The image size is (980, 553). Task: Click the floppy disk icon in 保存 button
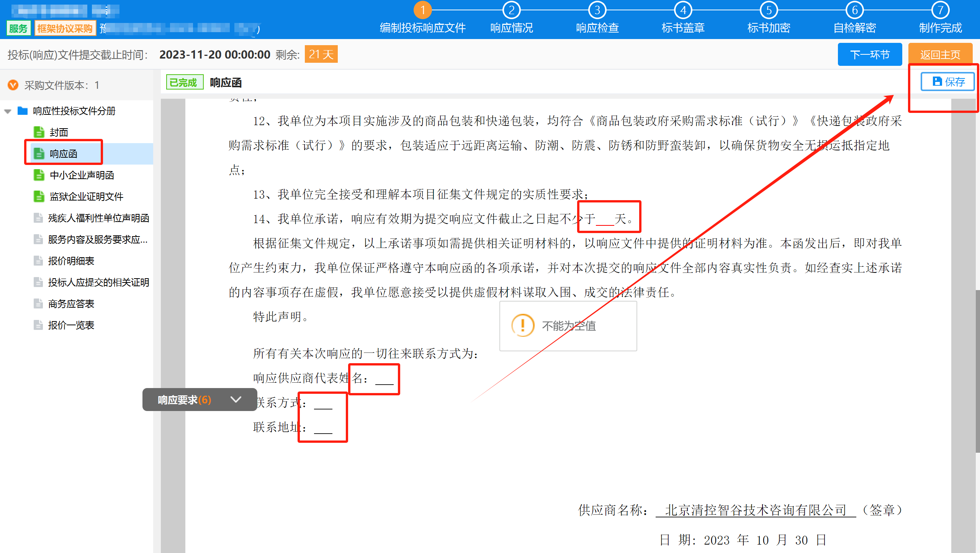point(937,81)
